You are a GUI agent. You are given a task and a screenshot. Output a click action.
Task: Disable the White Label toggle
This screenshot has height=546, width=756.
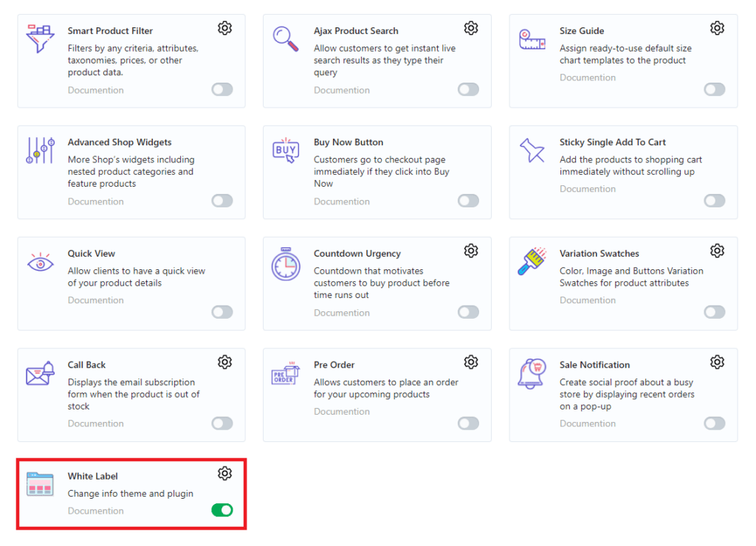click(222, 510)
